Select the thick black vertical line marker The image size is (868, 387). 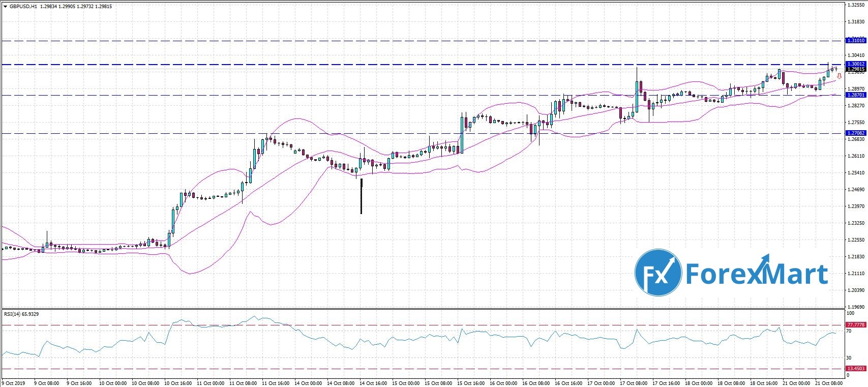click(361, 196)
